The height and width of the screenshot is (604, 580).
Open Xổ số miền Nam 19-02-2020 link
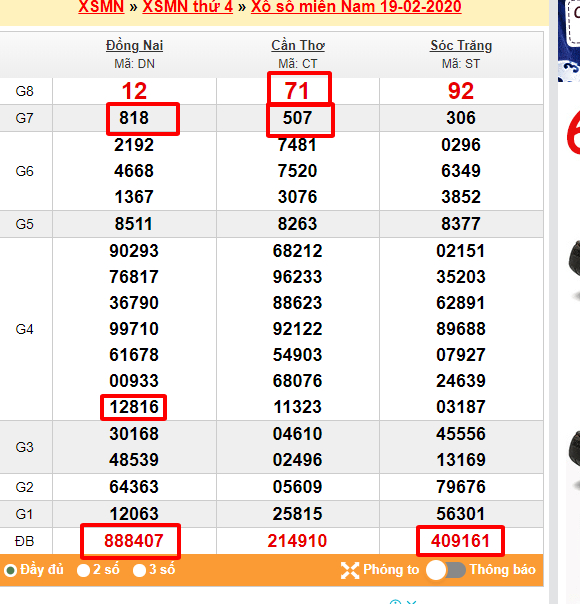tap(356, 7)
